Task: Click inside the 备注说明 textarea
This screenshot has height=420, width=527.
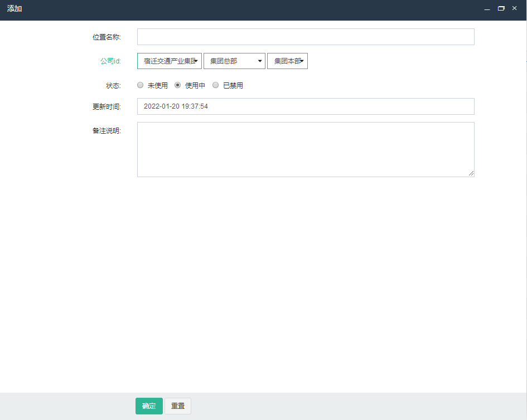Action: (306, 149)
